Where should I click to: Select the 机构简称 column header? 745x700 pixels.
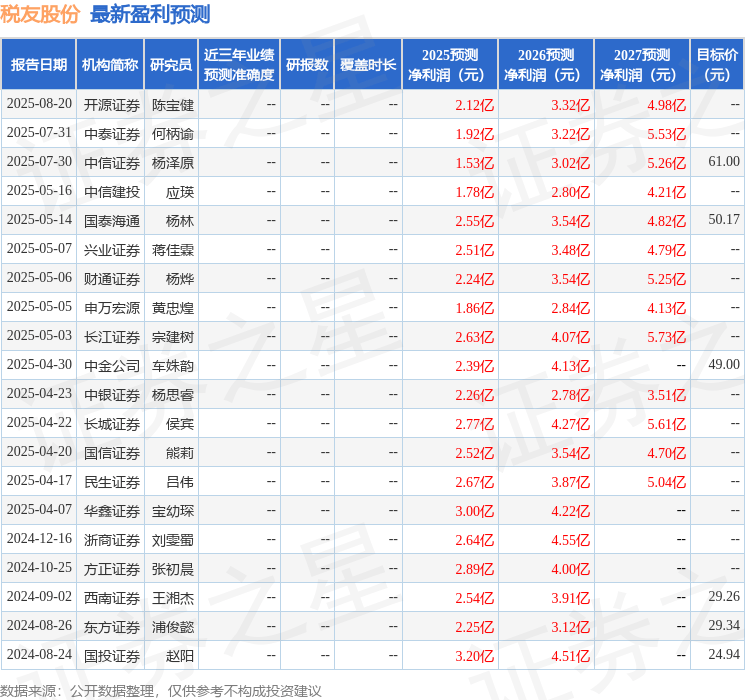coord(110,65)
